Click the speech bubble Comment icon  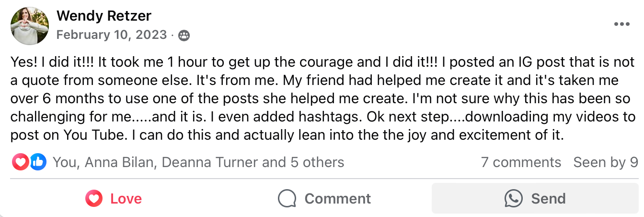click(287, 198)
